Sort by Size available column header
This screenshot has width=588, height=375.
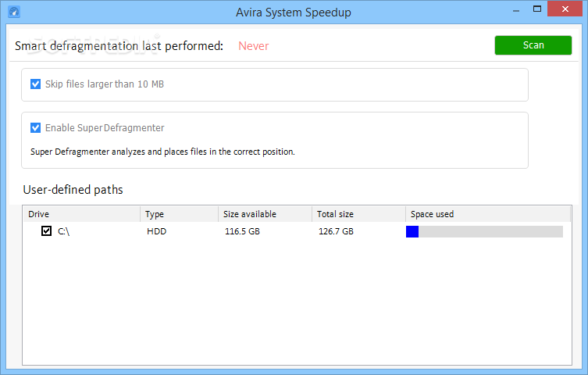pos(265,214)
